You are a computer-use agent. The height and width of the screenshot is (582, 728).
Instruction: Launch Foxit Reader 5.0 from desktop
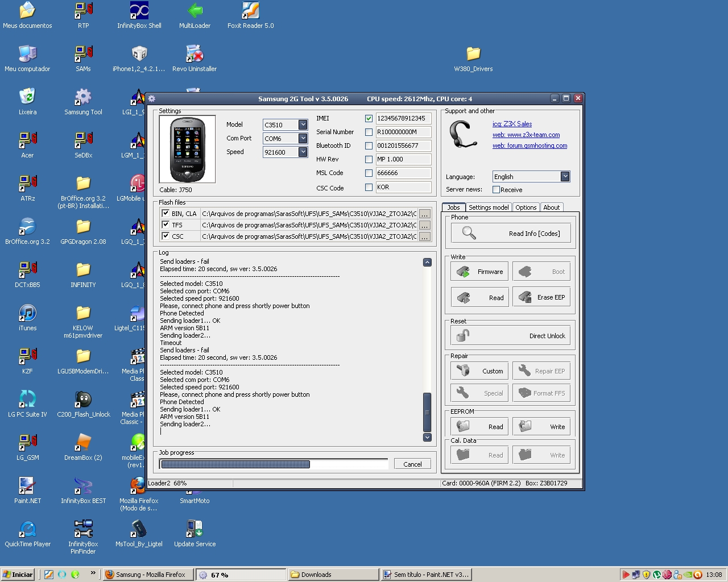click(x=251, y=15)
